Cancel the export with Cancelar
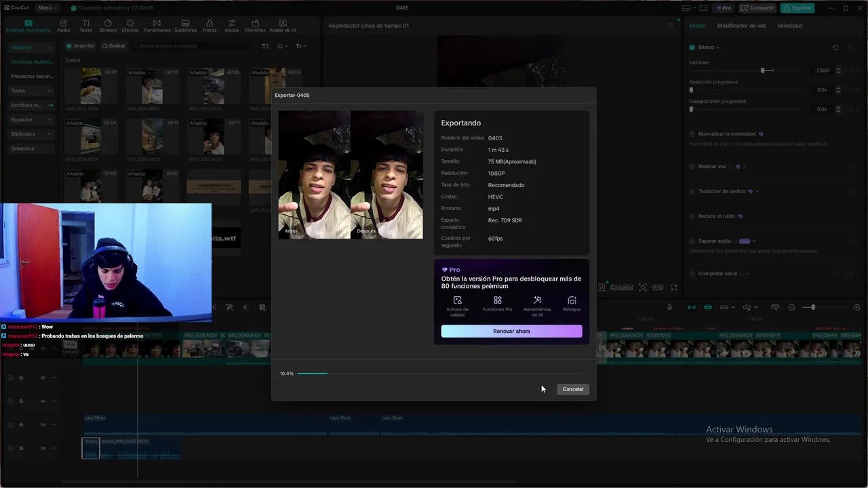 pos(573,389)
